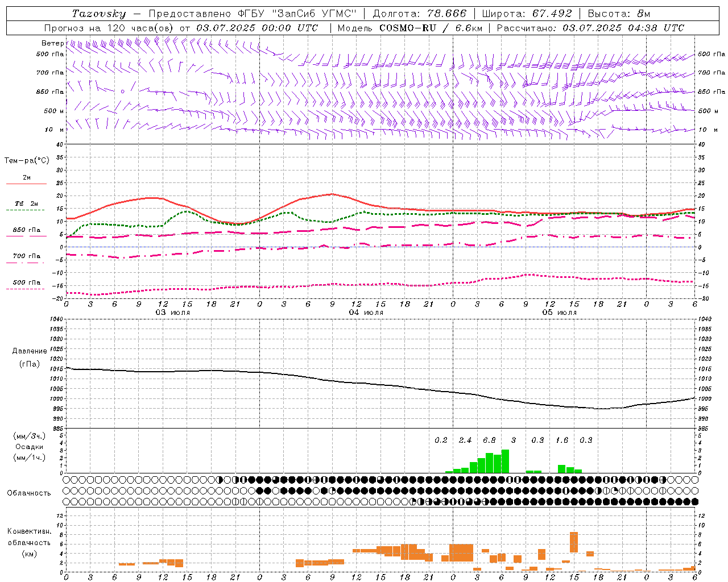
Task: Click the (гПа) pressure unit label
Action: pos(30,364)
